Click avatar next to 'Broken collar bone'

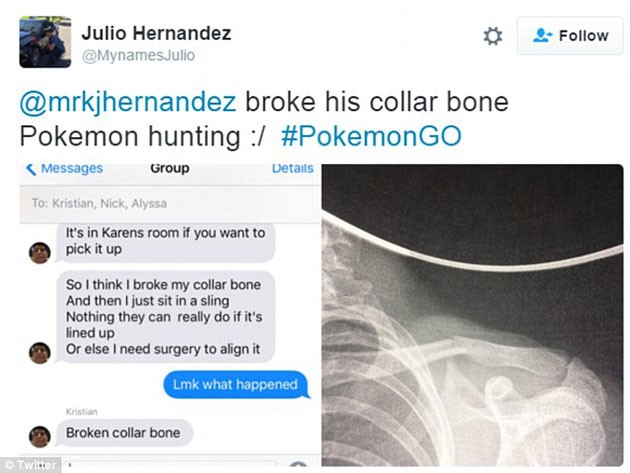coord(39,435)
